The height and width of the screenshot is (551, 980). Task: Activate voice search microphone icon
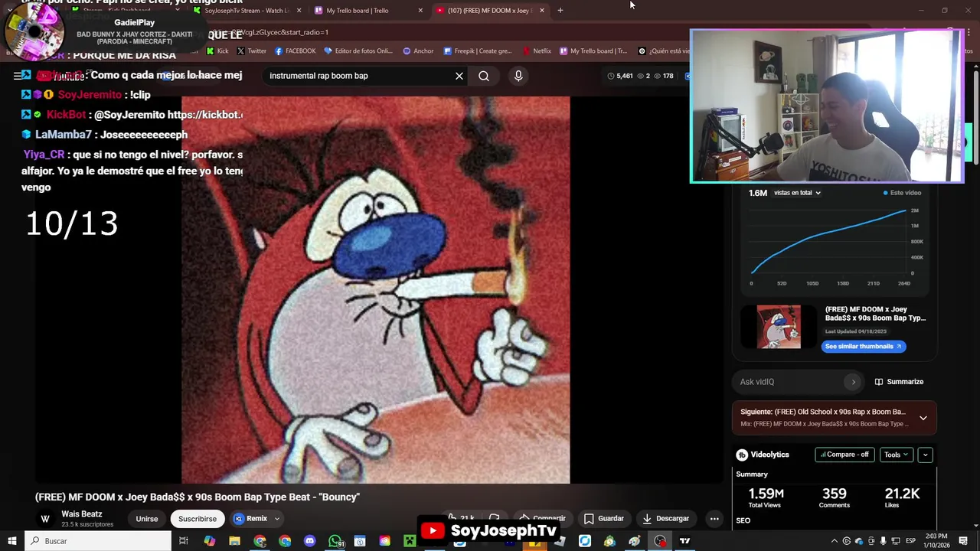pos(518,76)
